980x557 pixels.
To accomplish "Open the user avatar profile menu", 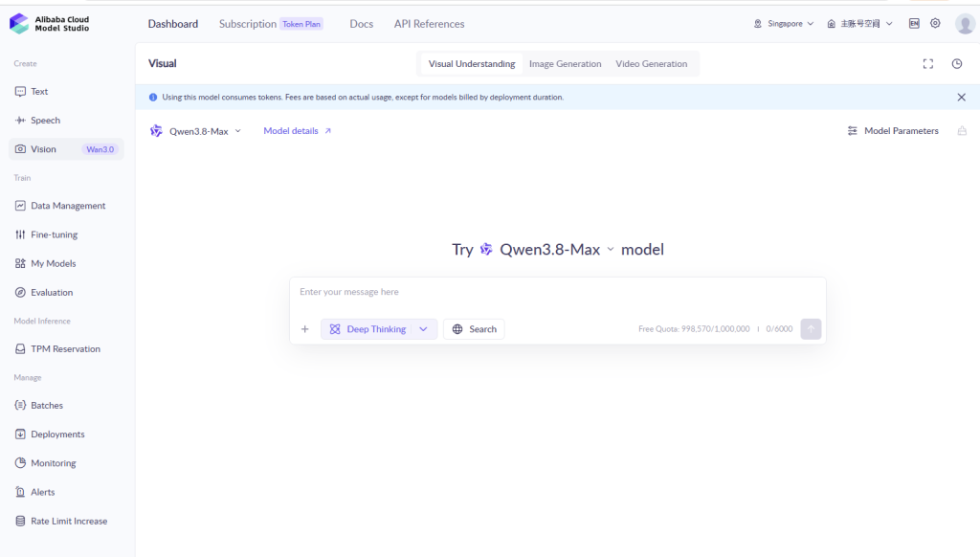I will (x=965, y=24).
